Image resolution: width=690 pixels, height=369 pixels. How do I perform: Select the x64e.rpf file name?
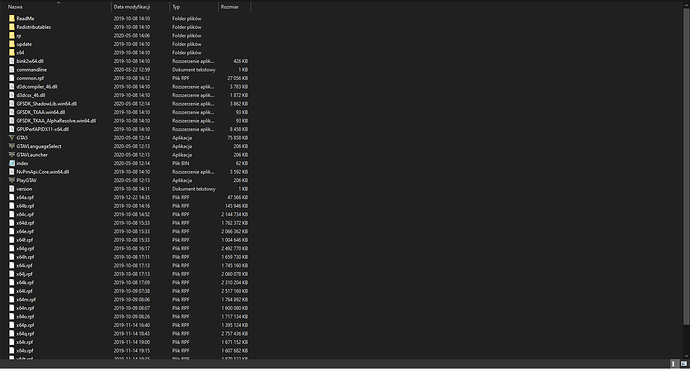pyautogui.click(x=25, y=231)
